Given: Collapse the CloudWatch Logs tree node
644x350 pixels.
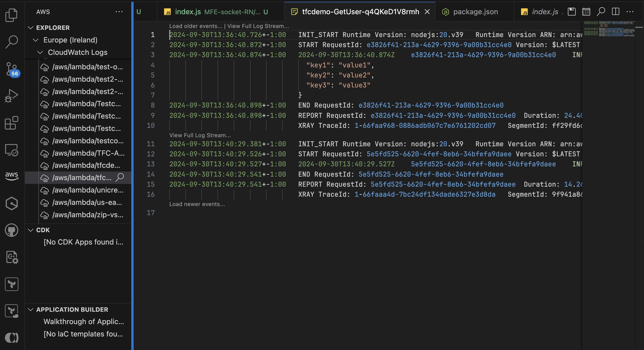Looking at the screenshot, I should click(40, 52).
